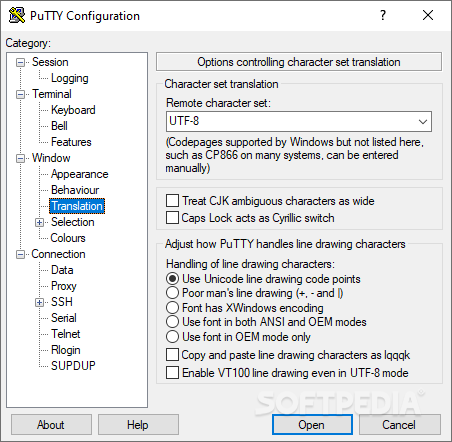Enable Caps Lock acts as Cyrillic switch
The image size is (452, 442).
coord(172,218)
